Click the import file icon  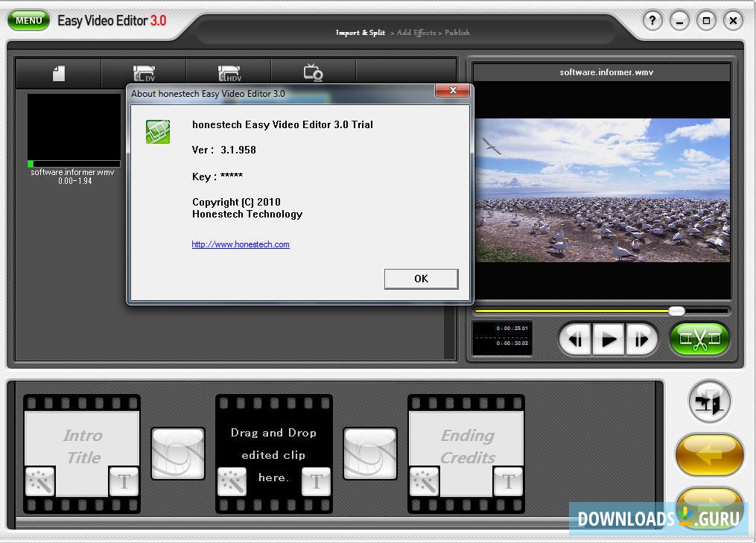(58, 73)
